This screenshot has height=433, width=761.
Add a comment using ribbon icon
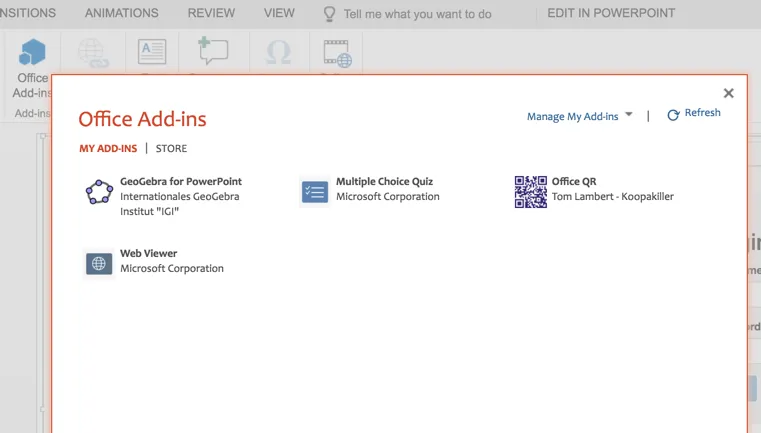coord(213,50)
